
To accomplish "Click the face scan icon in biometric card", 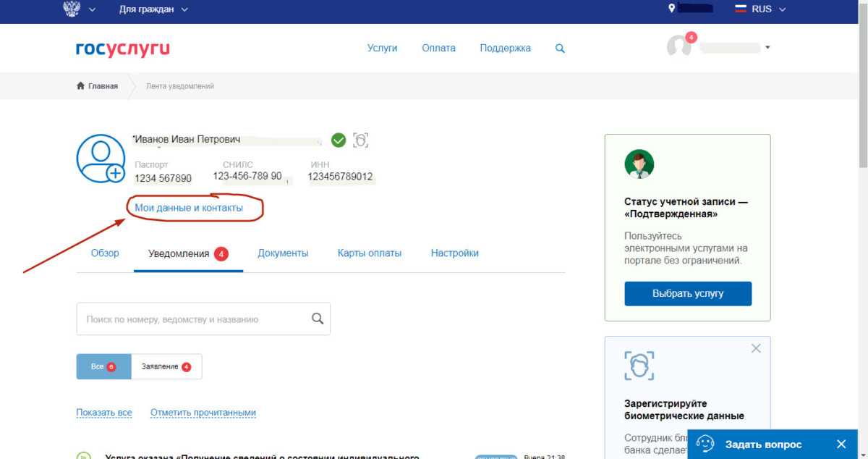I will (639, 366).
